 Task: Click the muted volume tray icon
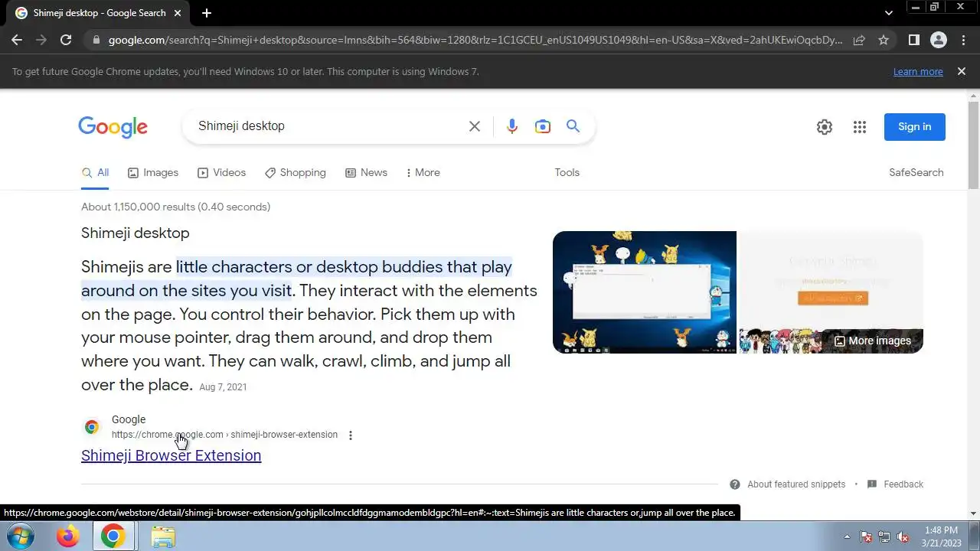pos(903,536)
